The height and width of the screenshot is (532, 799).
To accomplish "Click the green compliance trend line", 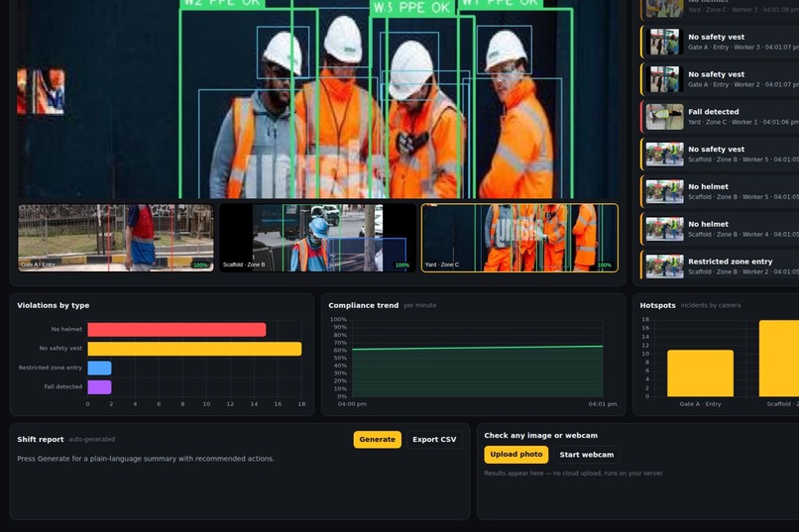I will pyautogui.click(x=478, y=348).
